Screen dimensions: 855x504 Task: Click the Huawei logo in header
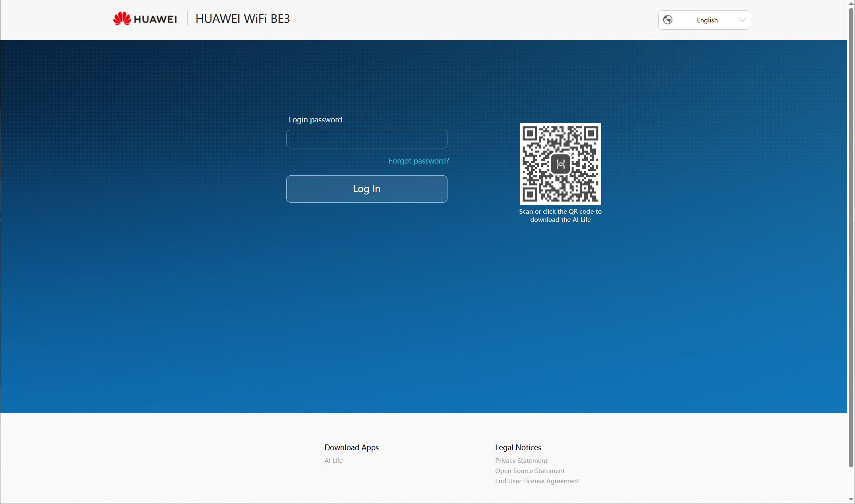(x=145, y=19)
